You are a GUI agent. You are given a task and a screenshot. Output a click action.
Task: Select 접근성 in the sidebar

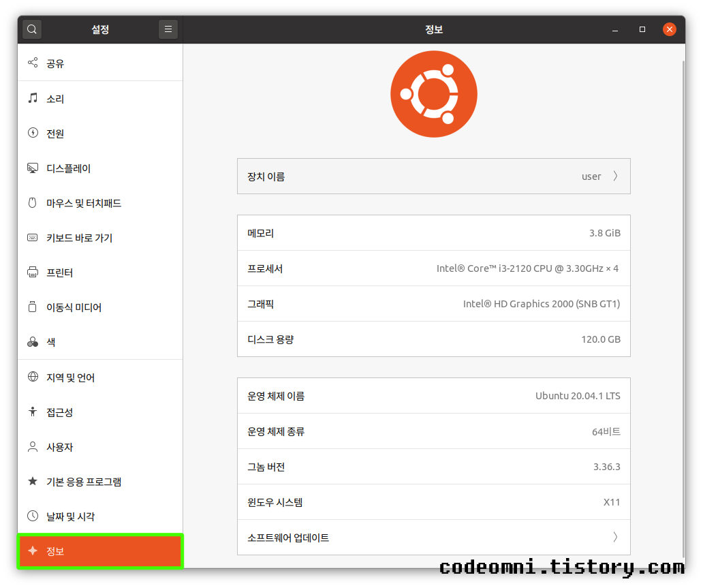(100, 412)
